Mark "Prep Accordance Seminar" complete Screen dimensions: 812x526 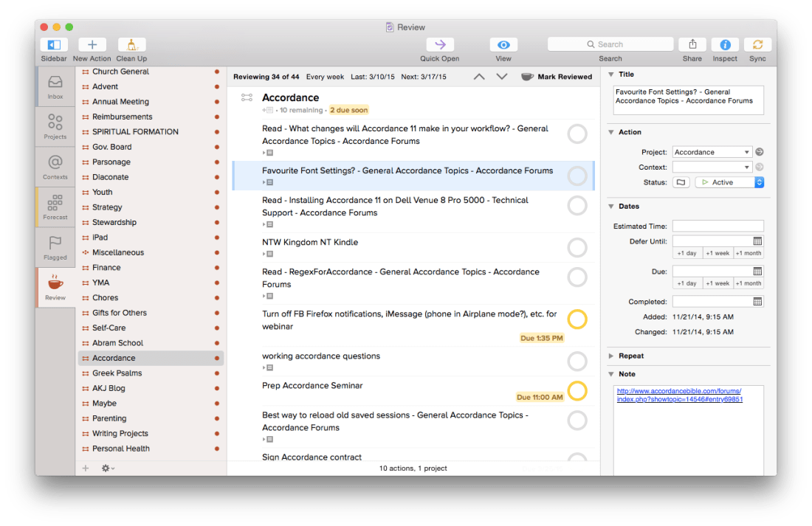[x=577, y=391]
